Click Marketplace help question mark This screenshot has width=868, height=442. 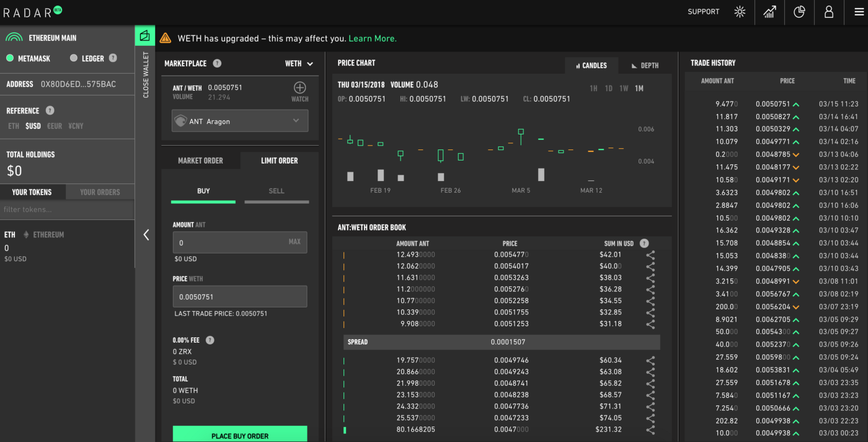(x=217, y=63)
